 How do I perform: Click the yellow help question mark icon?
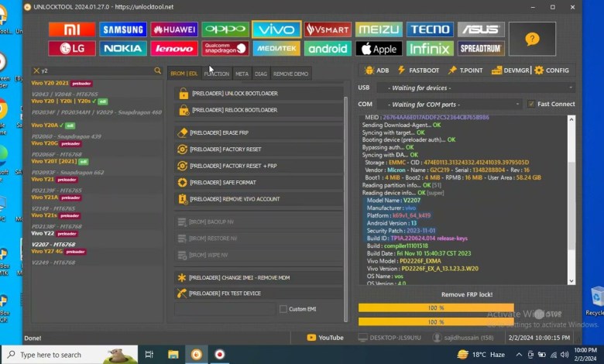[x=531, y=39]
